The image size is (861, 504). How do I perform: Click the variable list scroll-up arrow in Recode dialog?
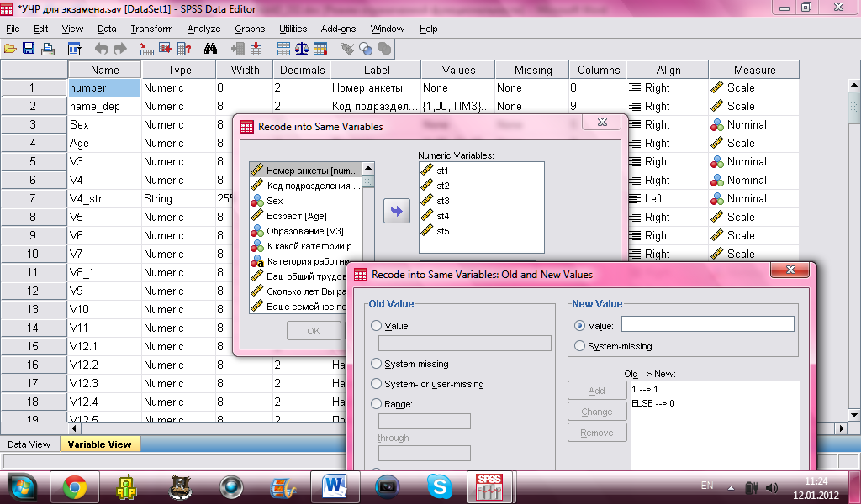[368, 168]
